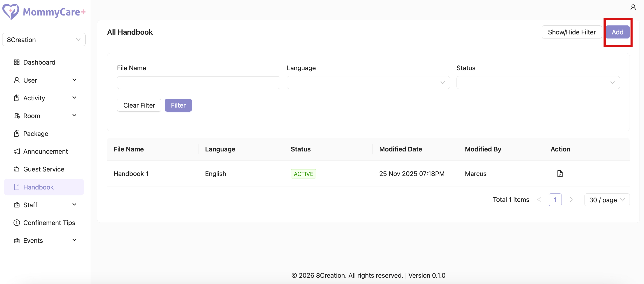644x284 pixels.
Task: Click the Announcement megaphone icon
Action: (x=17, y=151)
